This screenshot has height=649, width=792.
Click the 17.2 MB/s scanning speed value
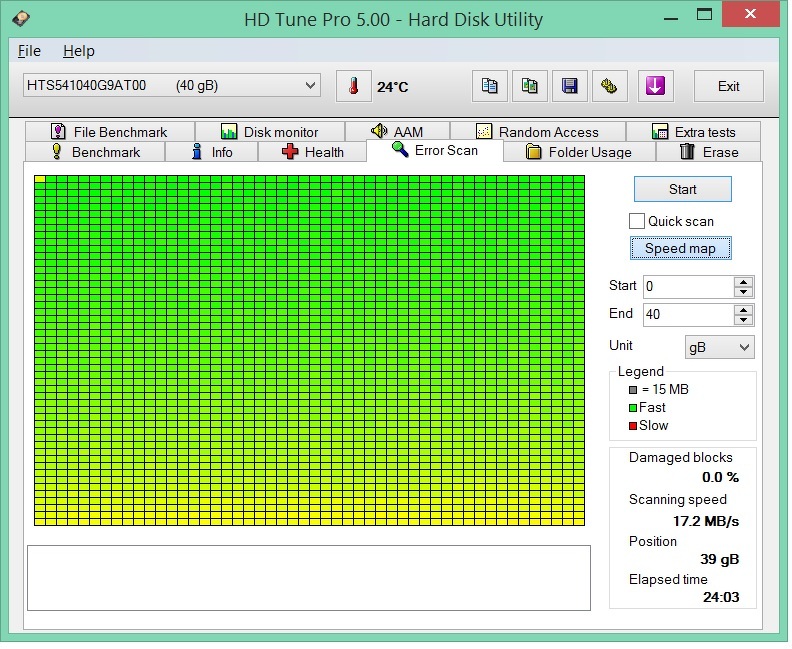coord(706,521)
